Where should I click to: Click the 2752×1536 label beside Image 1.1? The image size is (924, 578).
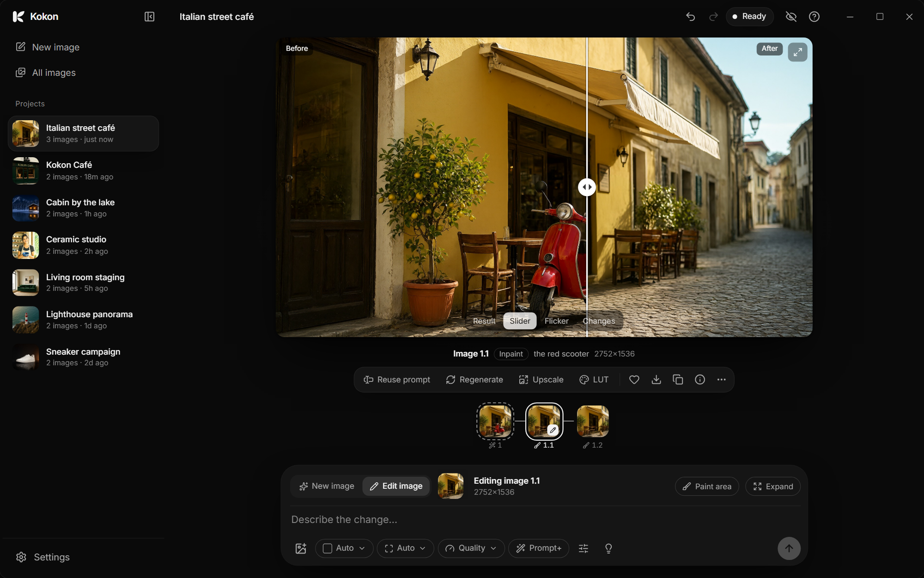[x=614, y=354]
